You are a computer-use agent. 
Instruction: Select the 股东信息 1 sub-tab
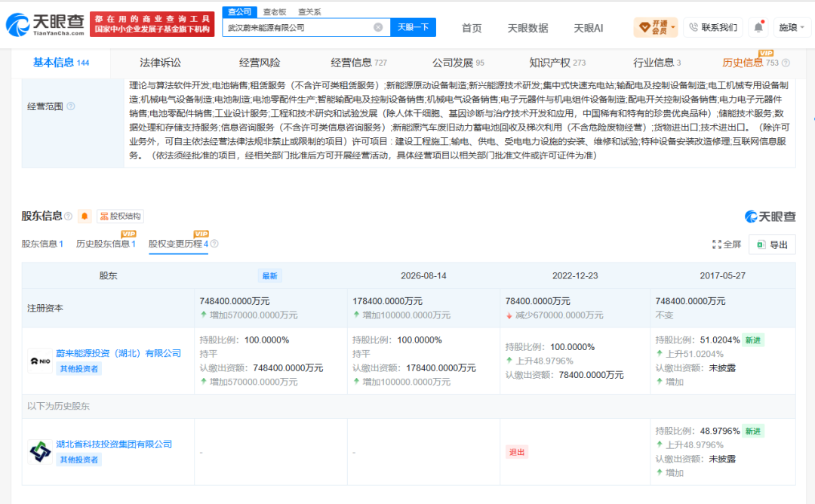[42, 244]
